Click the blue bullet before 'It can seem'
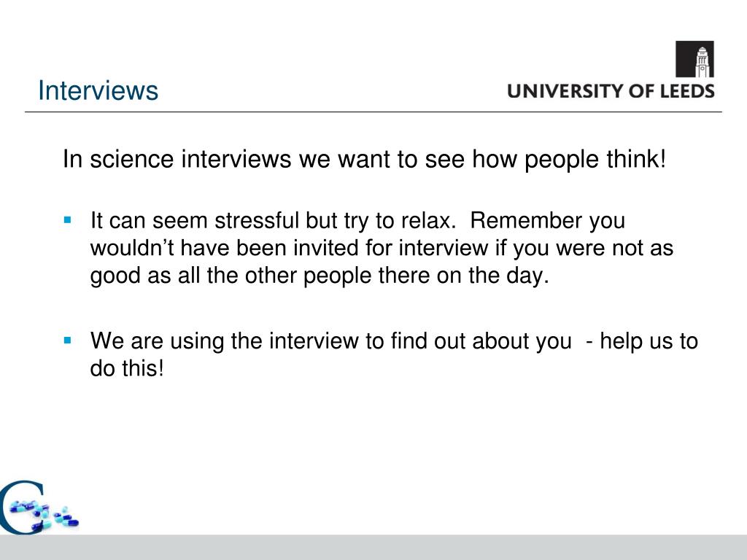The width and height of the screenshot is (747, 560). pos(67,220)
